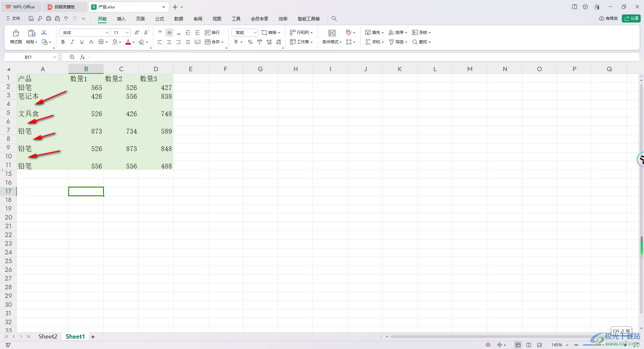This screenshot has height=349, width=644.
Task: Increase cell indent
Action: (x=198, y=33)
